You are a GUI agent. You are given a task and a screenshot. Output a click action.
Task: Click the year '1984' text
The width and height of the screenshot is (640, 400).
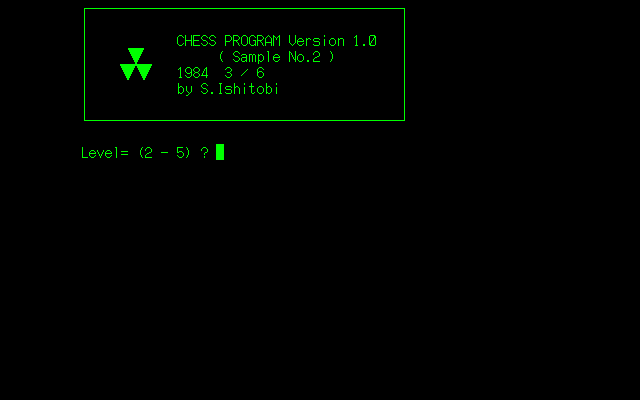[193, 73]
